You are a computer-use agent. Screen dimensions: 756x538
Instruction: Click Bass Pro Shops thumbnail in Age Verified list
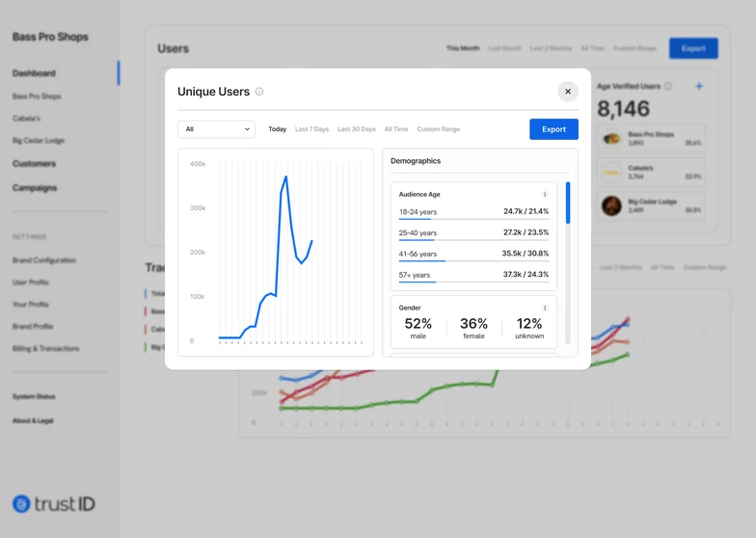point(611,139)
